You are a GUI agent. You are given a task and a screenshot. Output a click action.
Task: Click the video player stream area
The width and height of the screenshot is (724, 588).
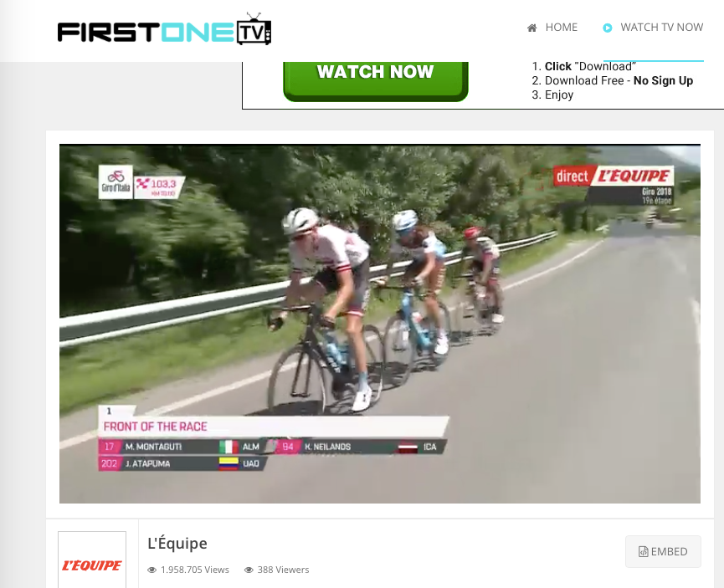tap(379, 324)
